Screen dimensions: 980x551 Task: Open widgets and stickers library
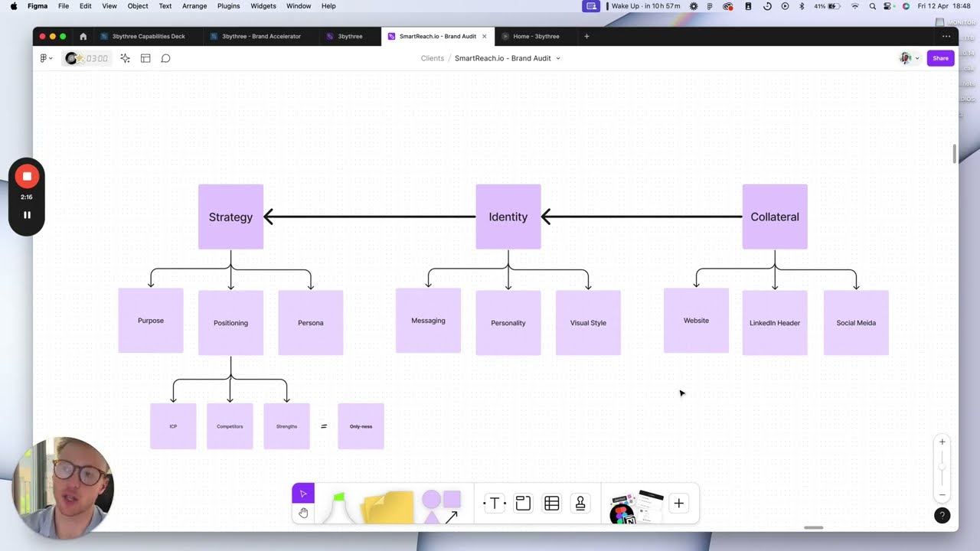pyautogui.click(x=635, y=507)
